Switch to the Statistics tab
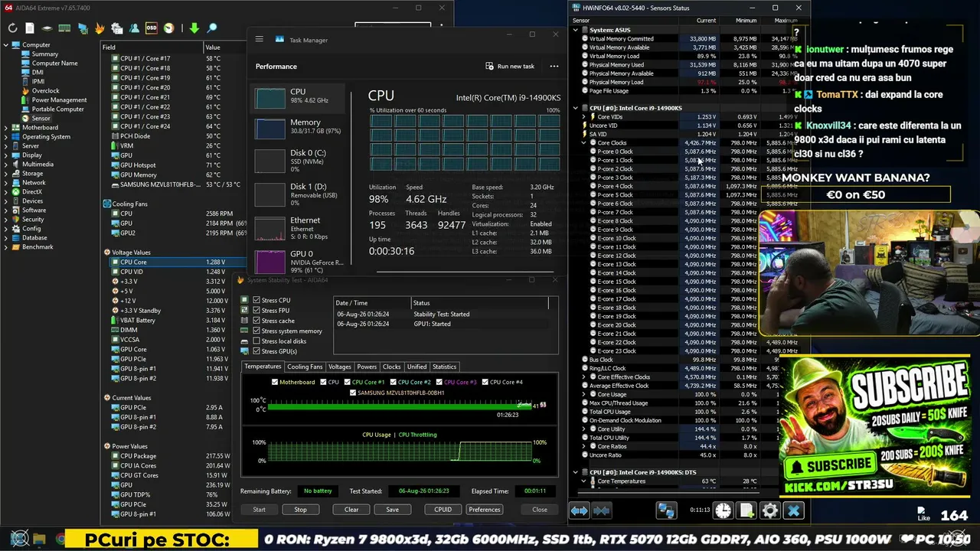The height and width of the screenshot is (551, 980). [444, 367]
